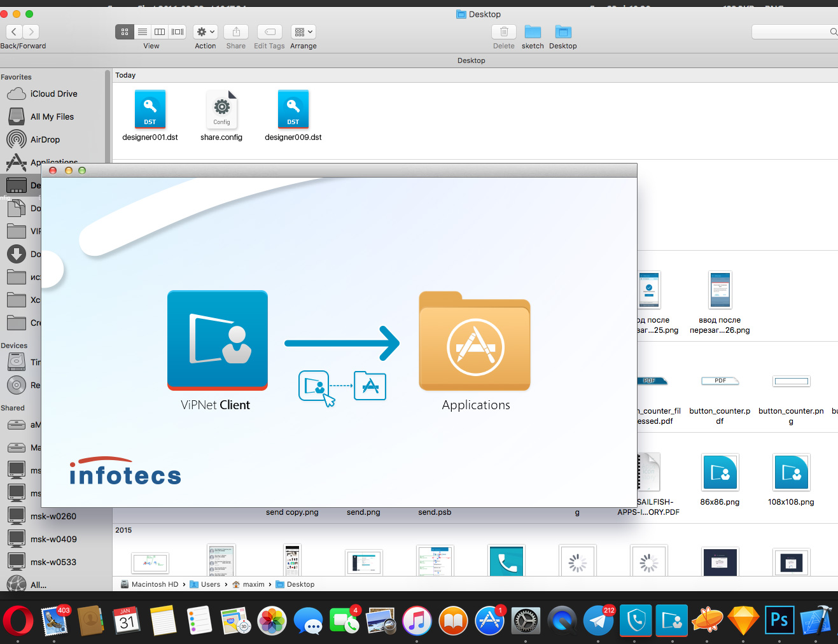Viewport: 838px width, 644px height.
Task: Select msk-w0533 shared computer
Action: 52,562
